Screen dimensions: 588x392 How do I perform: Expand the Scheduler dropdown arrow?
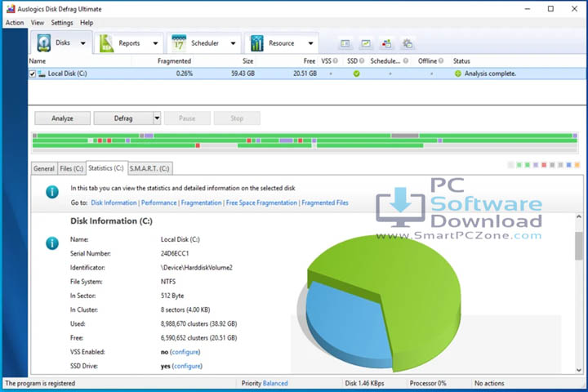coord(233,43)
